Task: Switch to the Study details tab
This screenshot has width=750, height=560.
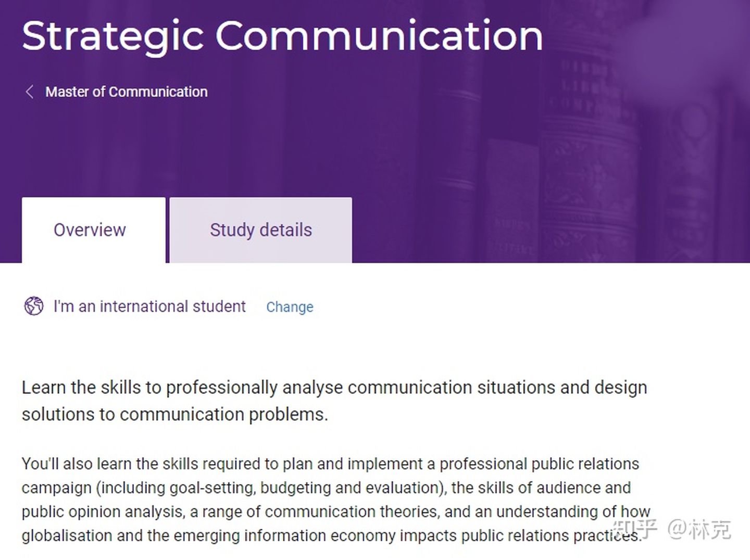Action: click(x=260, y=230)
